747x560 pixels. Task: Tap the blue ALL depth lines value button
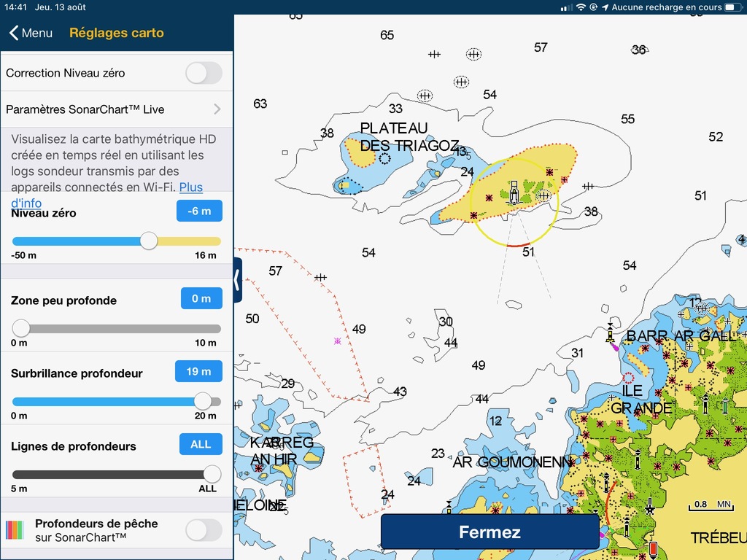click(x=201, y=444)
